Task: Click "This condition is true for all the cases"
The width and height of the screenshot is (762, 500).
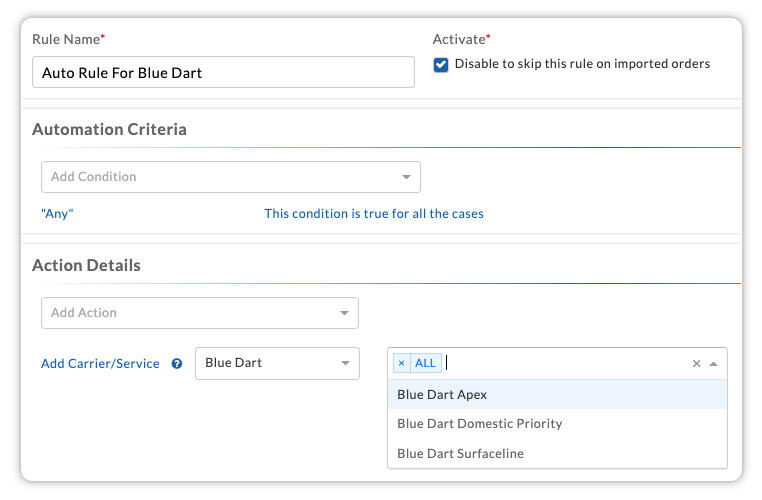Action: click(x=374, y=214)
